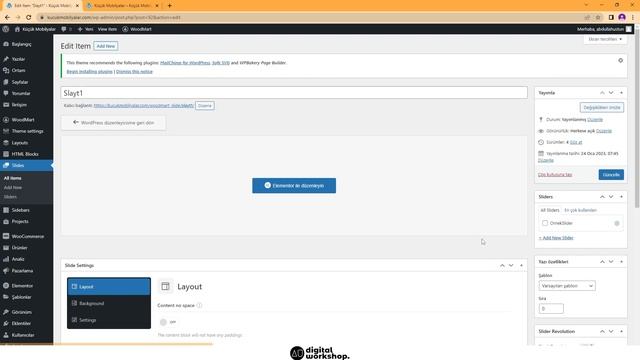
Task: Click the Düzenle permalink button
Action: coord(205,106)
